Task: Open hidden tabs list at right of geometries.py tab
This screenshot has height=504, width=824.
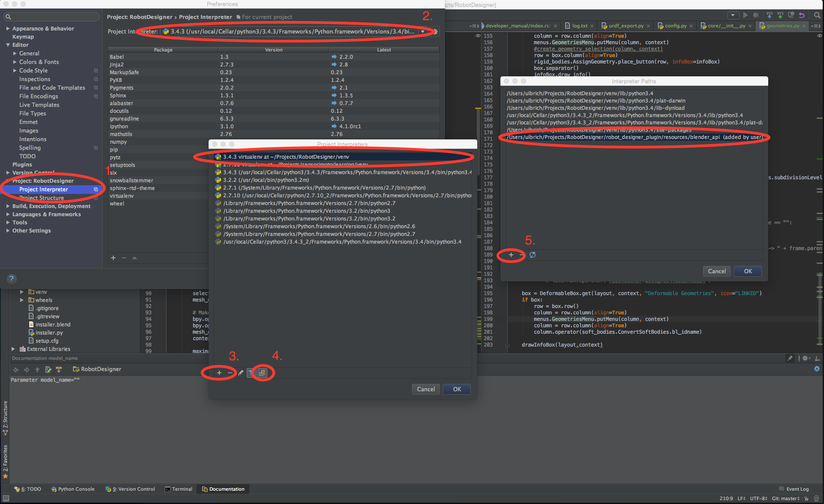Action: click(816, 26)
